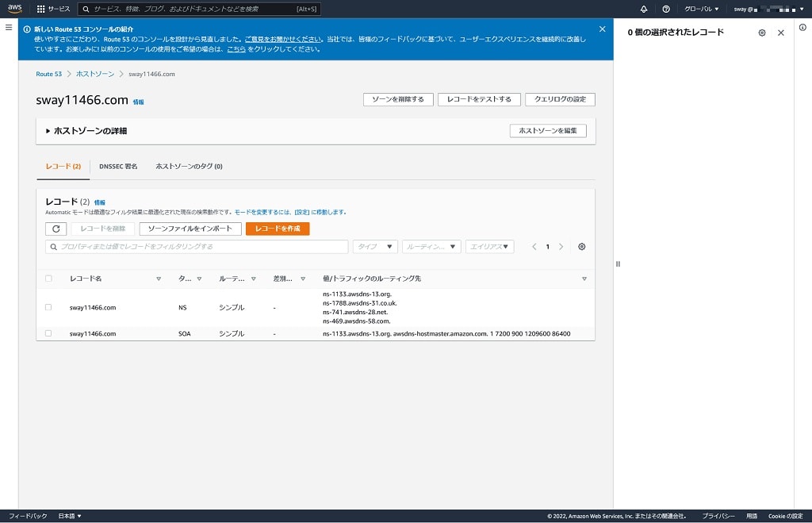Click page number 1 in pagination
This screenshot has height=523, width=812.
tap(547, 247)
